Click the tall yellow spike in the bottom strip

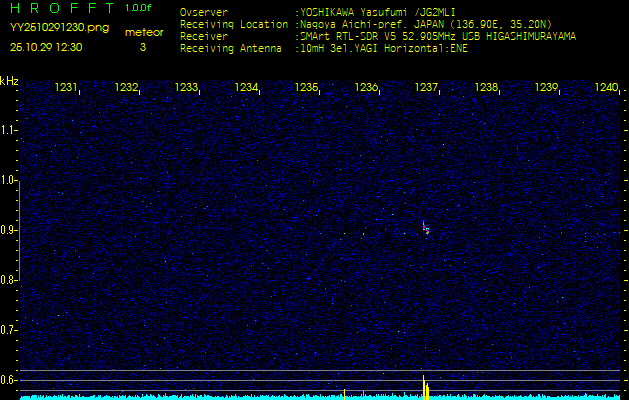[x=425, y=387]
